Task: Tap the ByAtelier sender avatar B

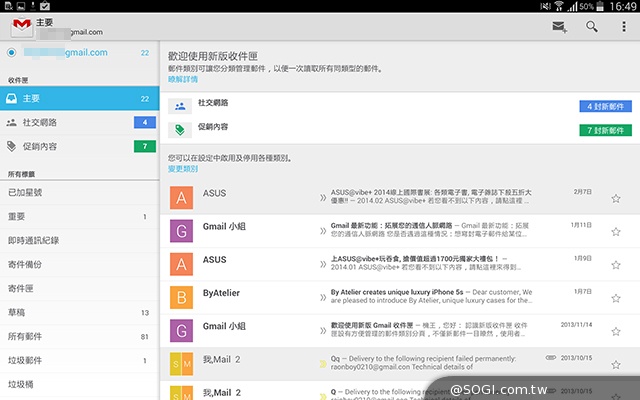Action: coord(181,298)
